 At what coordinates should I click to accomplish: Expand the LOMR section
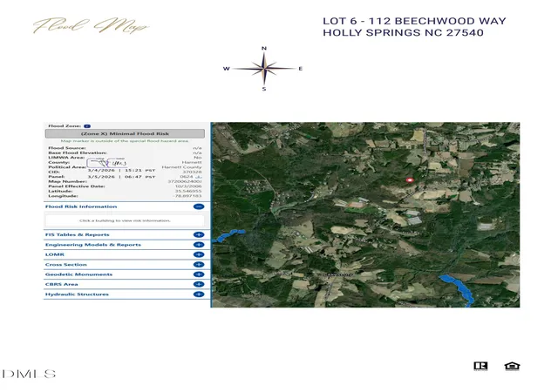[x=199, y=254]
